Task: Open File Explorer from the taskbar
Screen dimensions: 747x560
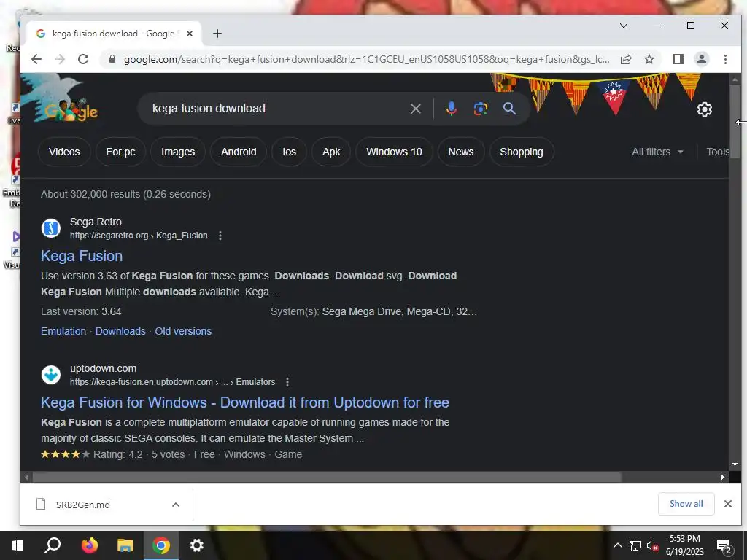Action: click(x=125, y=545)
